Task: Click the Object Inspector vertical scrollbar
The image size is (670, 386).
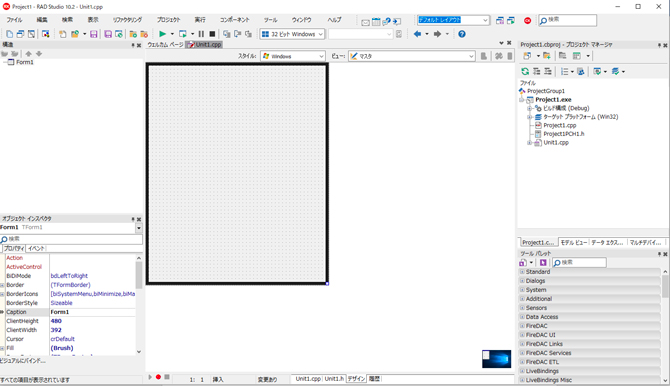Action: [x=139, y=305]
